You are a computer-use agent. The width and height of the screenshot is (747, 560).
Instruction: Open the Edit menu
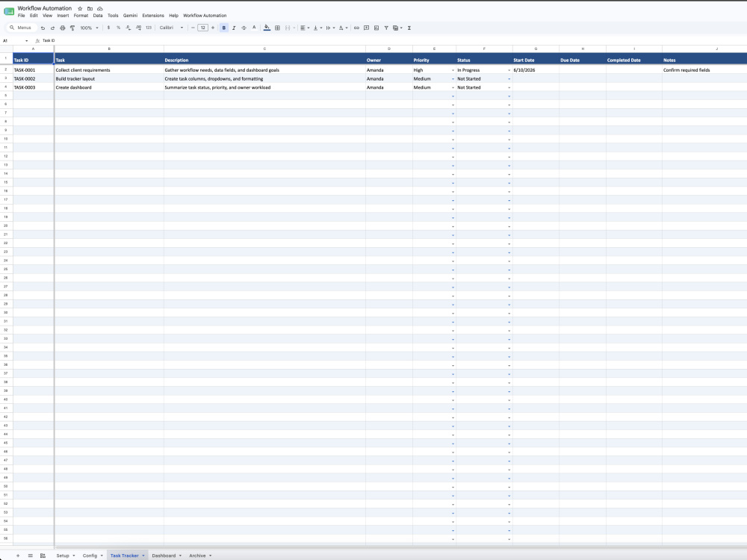34,16
